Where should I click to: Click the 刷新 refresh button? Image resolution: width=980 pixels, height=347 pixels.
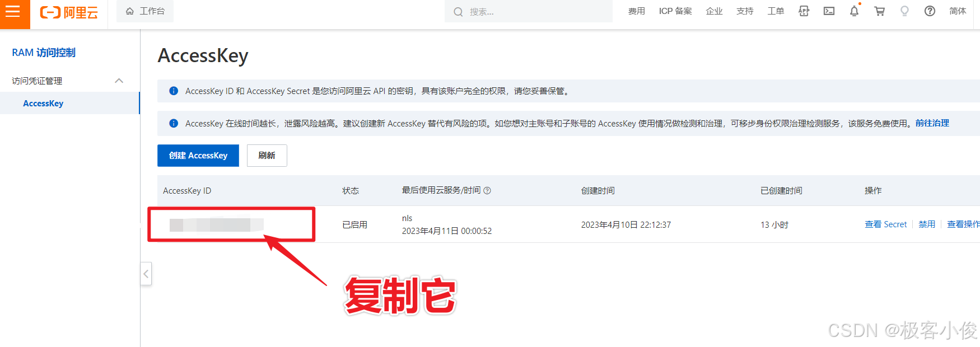tap(267, 156)
